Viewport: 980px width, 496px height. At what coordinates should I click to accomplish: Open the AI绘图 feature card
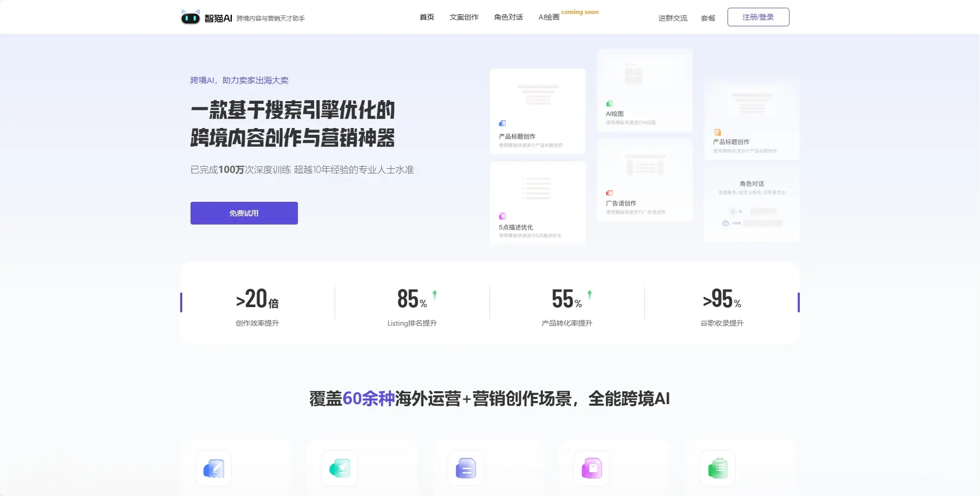[644, 90]
